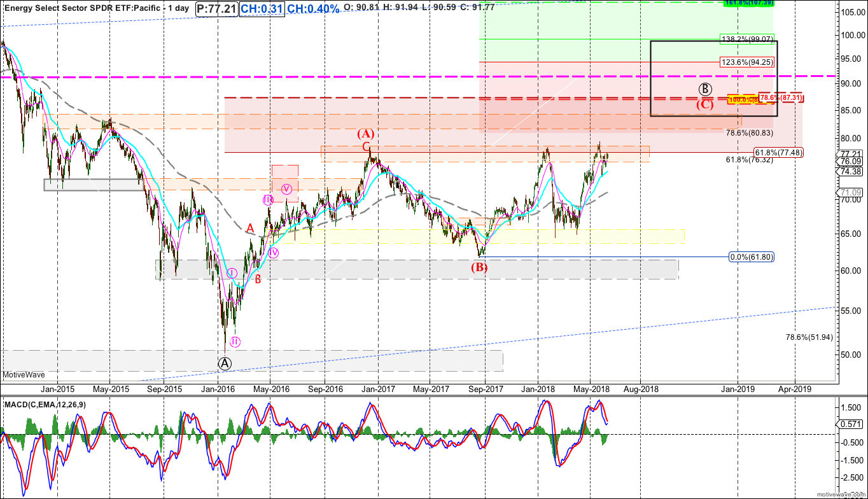Select the May-2016 date label
The image size is (868, 499).
point(272,388)
